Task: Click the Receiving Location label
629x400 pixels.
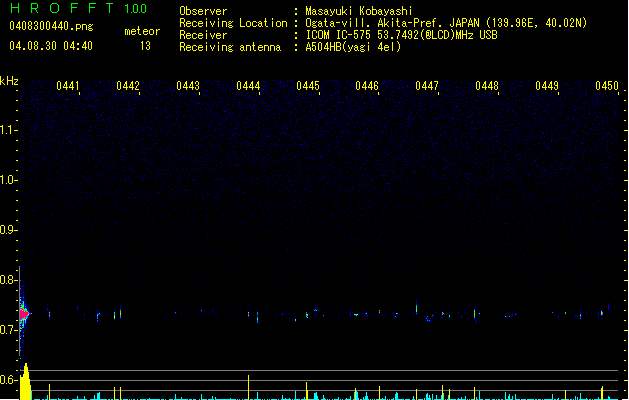Action: pos(233,23)
